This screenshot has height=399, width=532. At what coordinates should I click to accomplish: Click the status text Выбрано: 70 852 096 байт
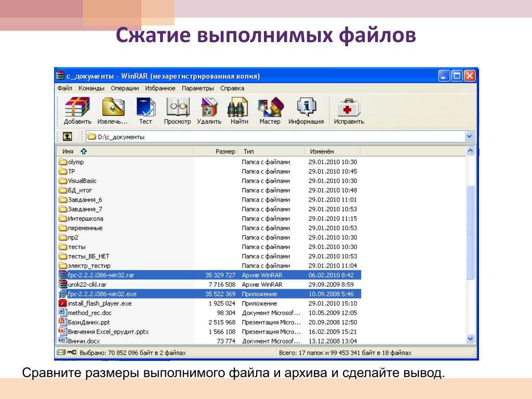click(133, 353)
